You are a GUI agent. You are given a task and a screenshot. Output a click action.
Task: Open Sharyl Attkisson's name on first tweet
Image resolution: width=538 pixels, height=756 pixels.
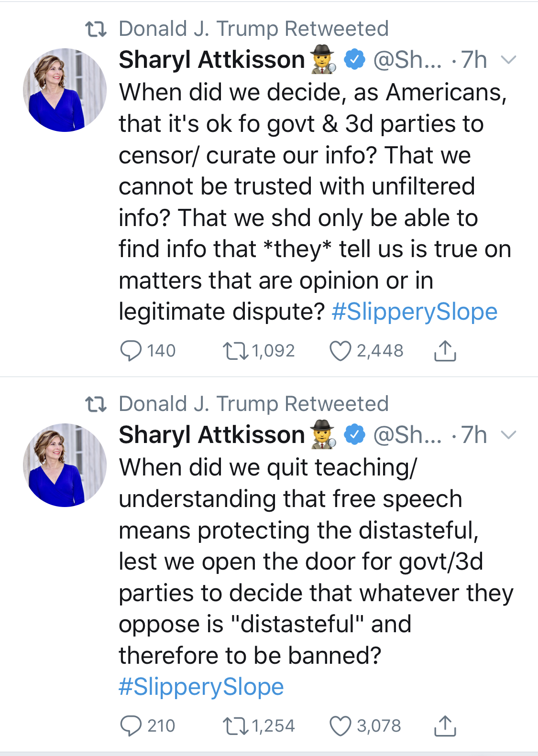tap(211, 60)
